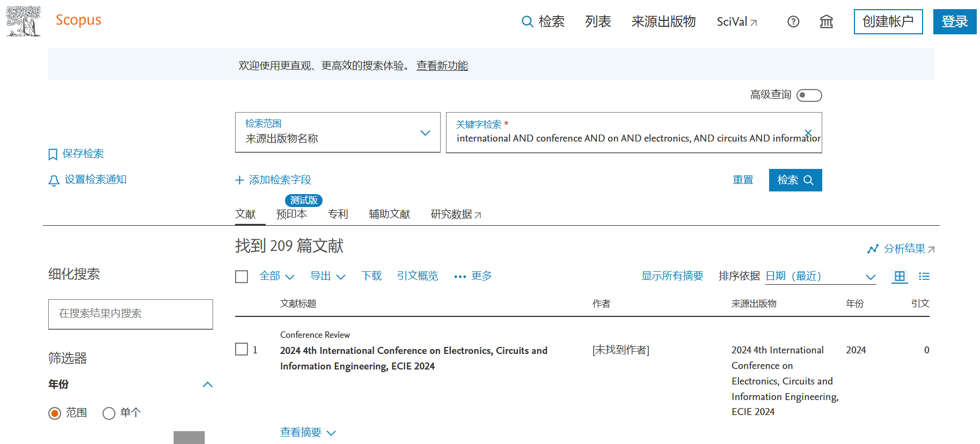The image size is (980, 444).
Task: Open the 更多 three-dots menu
Action: click(473, 276)
